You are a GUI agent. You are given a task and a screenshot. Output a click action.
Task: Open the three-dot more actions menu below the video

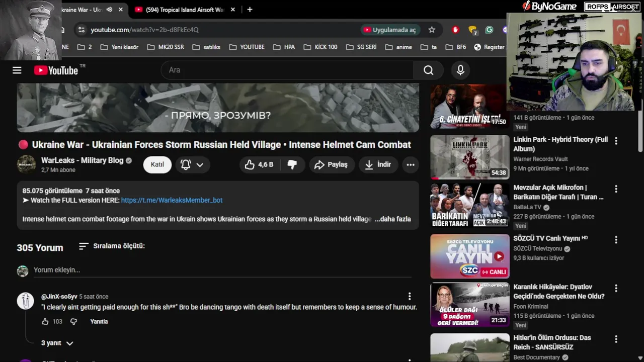[411, 164]
